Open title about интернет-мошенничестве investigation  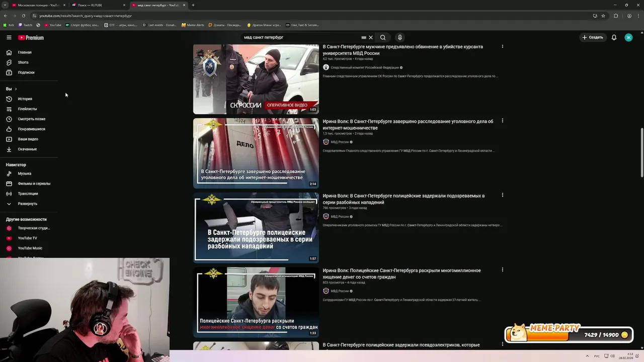408,125
